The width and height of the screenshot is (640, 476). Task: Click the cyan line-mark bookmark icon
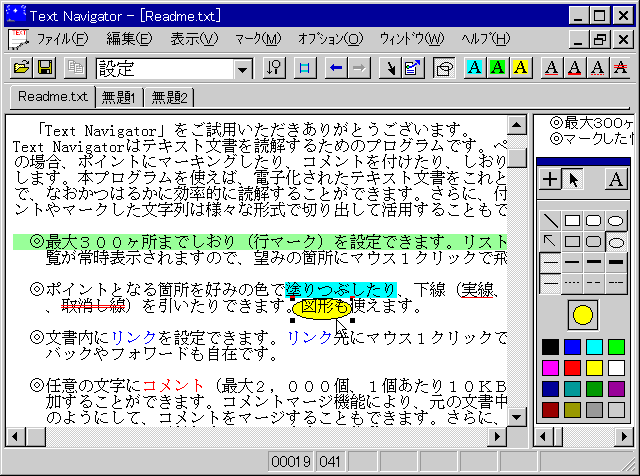pyautogui.click(x=304, y=68)
